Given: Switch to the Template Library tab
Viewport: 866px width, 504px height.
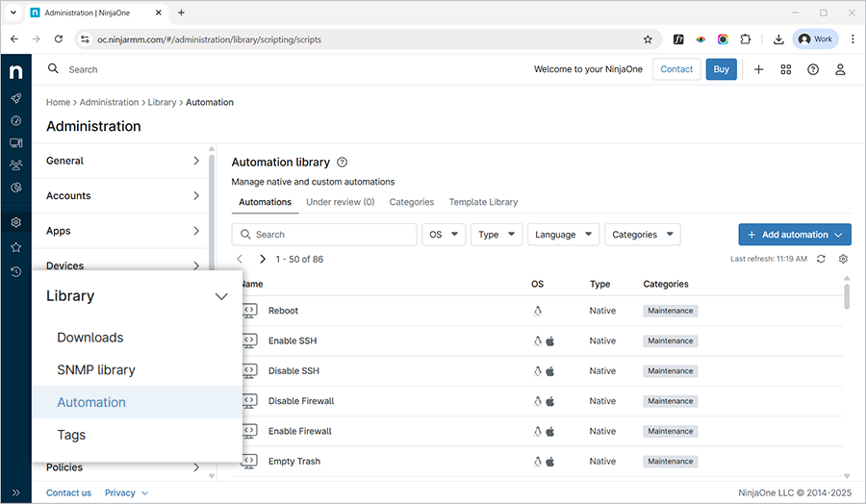Looking at the screenshot, I should pyautogui.click(x=483, y=202).
